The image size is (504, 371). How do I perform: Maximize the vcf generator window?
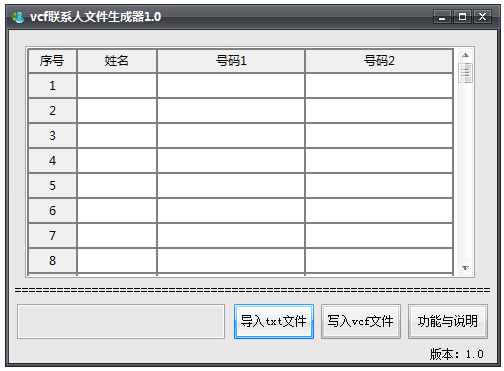(462, 17)
